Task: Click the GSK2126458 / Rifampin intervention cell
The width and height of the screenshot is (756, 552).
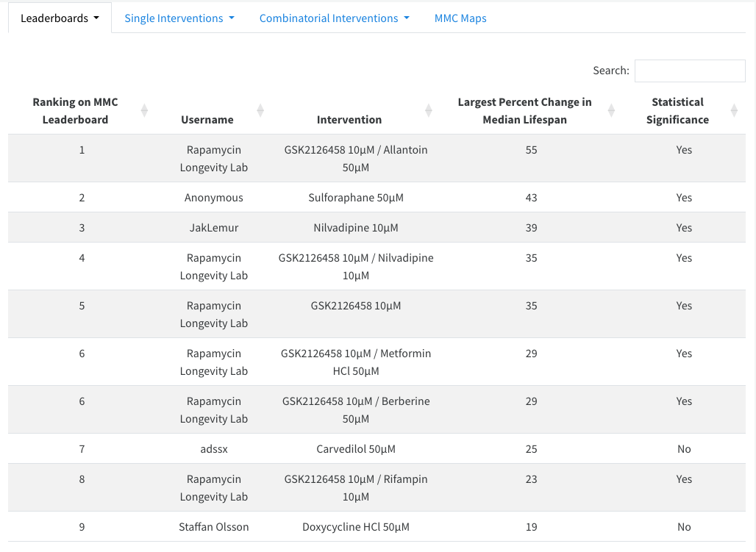Action: point(356,488)
